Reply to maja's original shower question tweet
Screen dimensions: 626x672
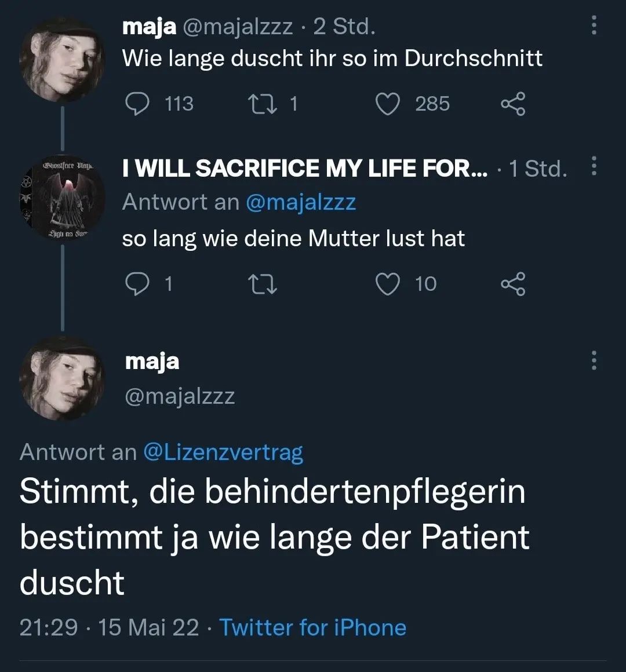click(137, 104)
